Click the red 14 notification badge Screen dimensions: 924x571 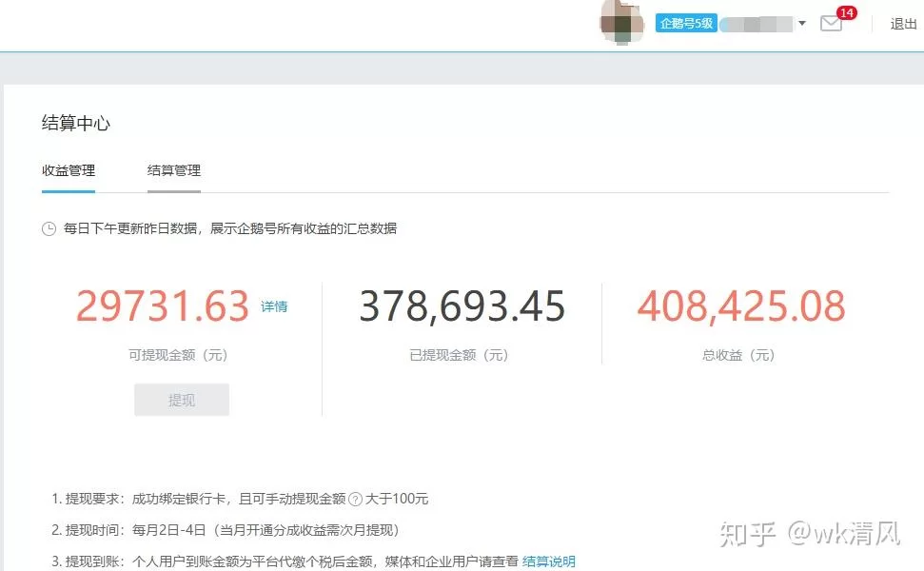[x=846, y=13]
